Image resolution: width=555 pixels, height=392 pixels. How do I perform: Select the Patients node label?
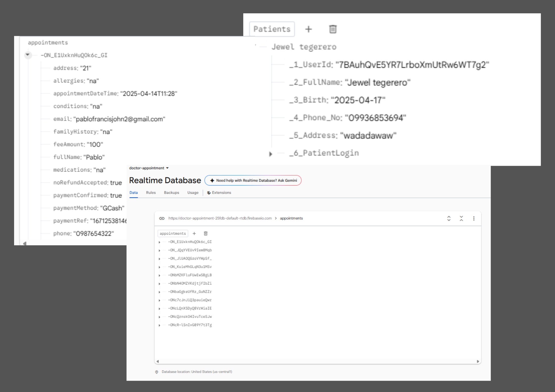pos(272,29)
